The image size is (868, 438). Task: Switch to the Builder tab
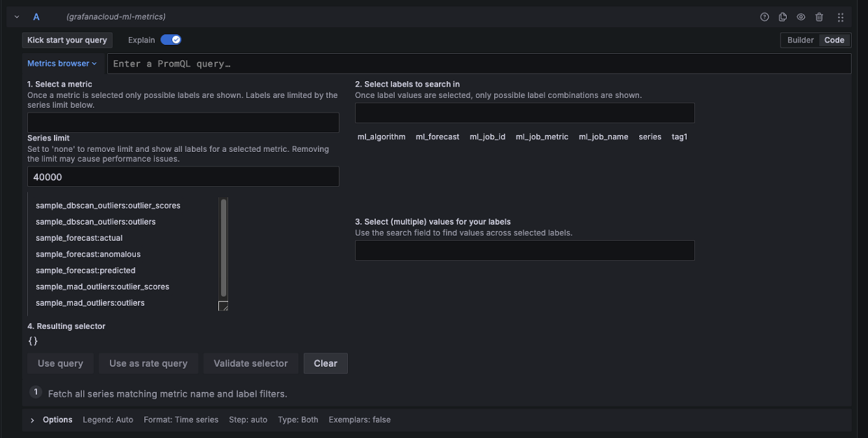coord(800,40)
